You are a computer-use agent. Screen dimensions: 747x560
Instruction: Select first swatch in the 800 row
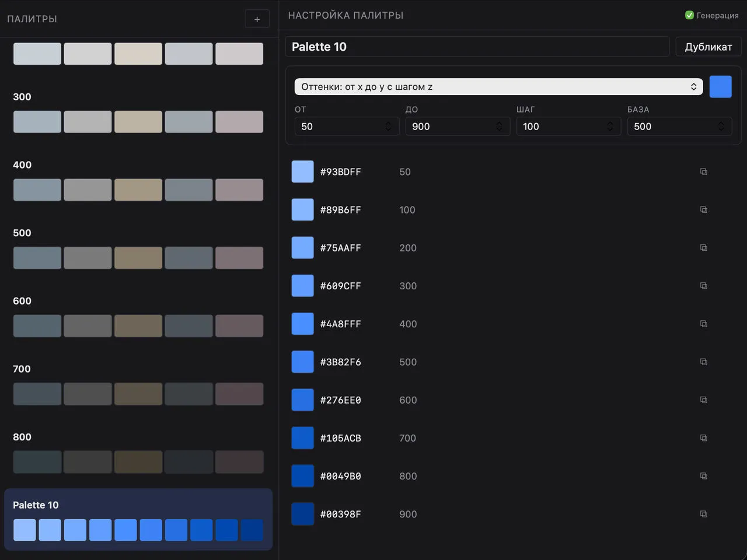pyautogui.click(x=37, y=462)
